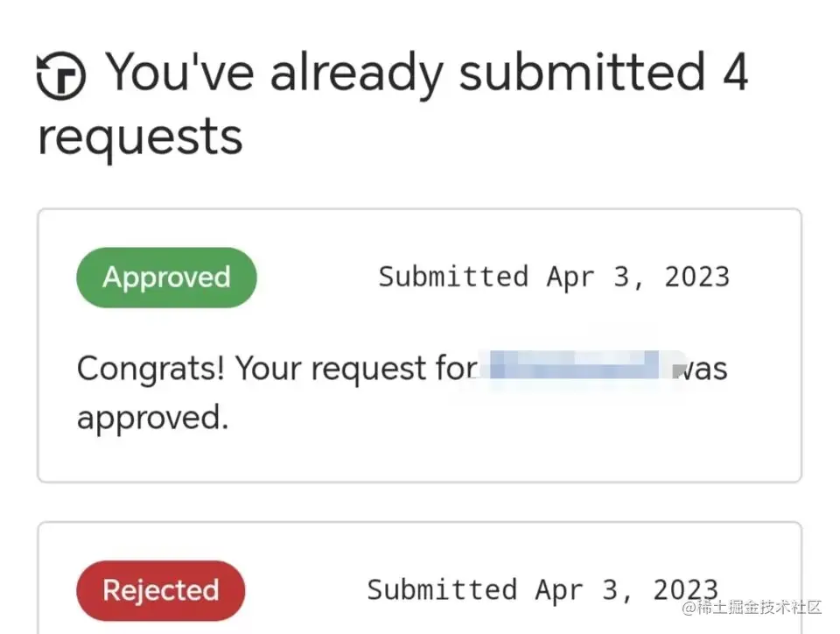Click the word "submitted" in the heading

pos(582,72)
